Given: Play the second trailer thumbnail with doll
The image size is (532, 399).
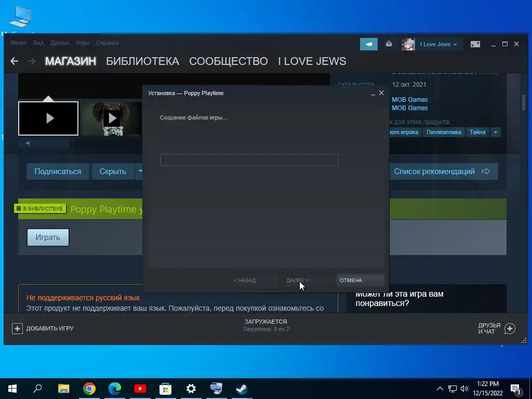Looking at the screenshot, I should 112,118.
